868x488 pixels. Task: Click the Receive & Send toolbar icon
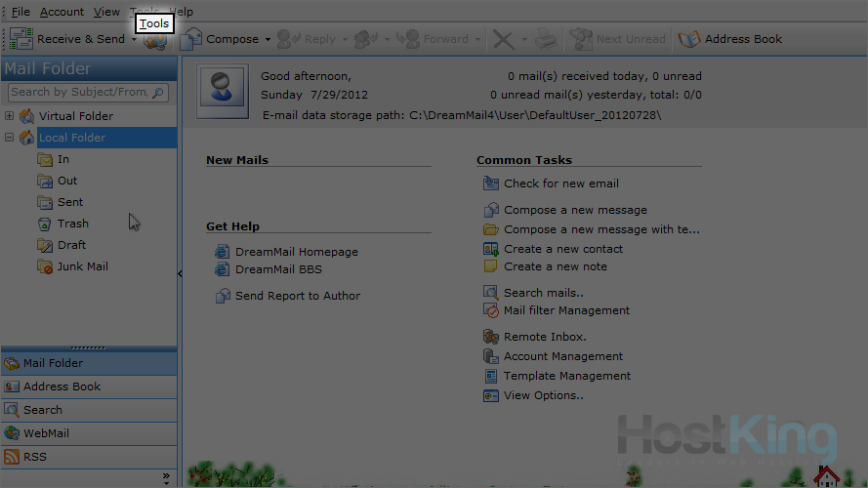click(x=22, y=39)
